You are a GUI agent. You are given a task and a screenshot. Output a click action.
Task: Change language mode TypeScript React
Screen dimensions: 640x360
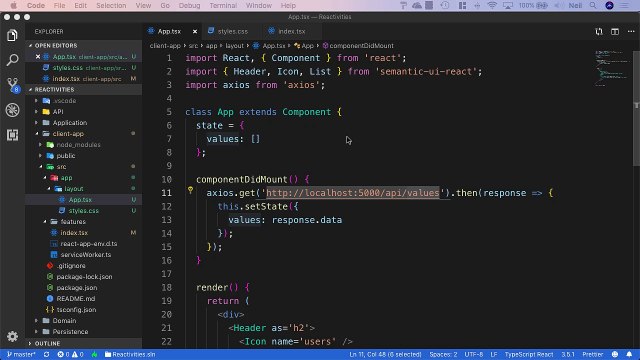pos(529,354)
